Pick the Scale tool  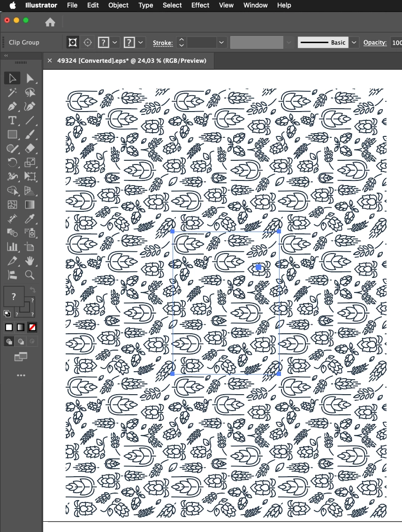coord(30,163)
